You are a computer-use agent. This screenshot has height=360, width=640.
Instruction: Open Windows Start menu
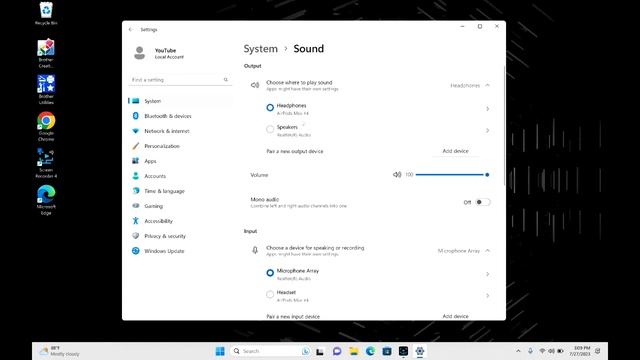tap(220, 351)
